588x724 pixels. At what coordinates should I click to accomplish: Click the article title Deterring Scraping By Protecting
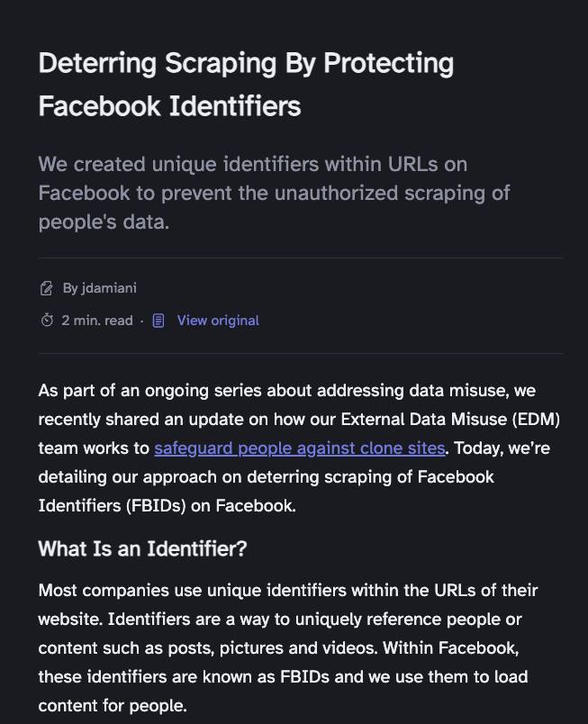[246, 63]
